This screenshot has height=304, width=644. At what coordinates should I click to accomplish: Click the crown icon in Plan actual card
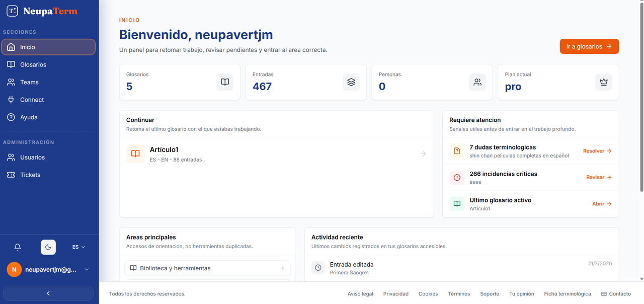tap(604, 82)
